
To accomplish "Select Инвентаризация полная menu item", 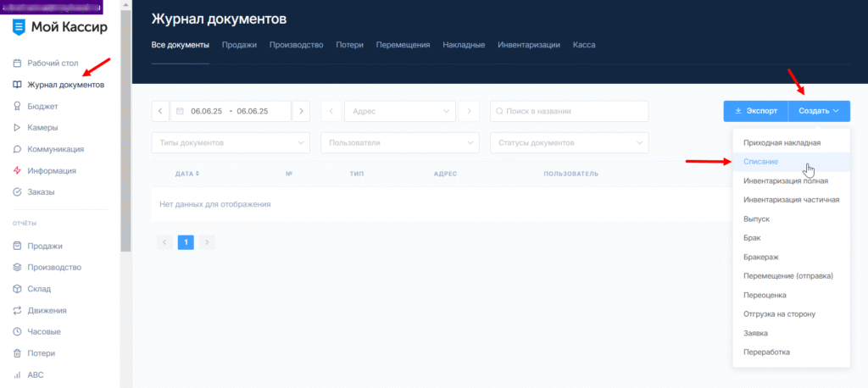I will [x=791, y=181].
